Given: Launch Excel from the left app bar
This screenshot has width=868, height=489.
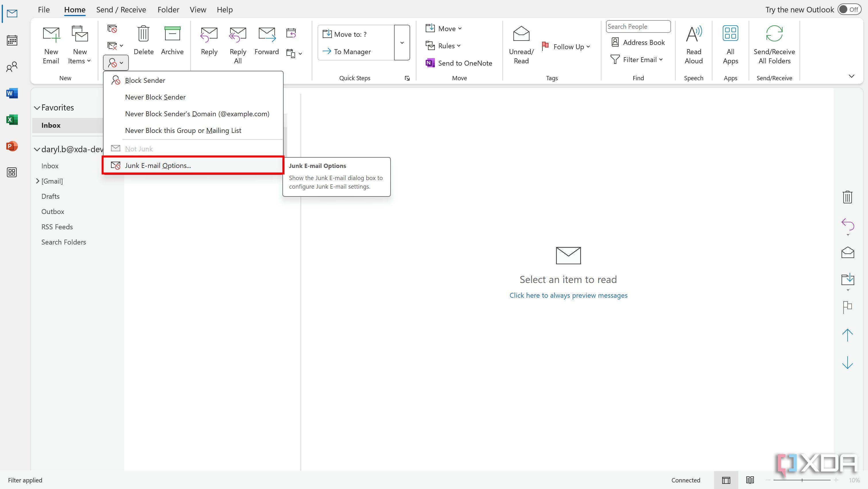Looking at the screenshot, I should pyautogui.click(x=12, y=120).
